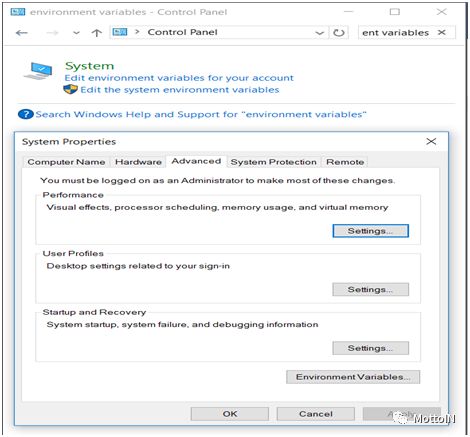Close the System Properties dialog
Image resolution: width=470 pixels, height=437 pixels.
[x=431, y=141]
